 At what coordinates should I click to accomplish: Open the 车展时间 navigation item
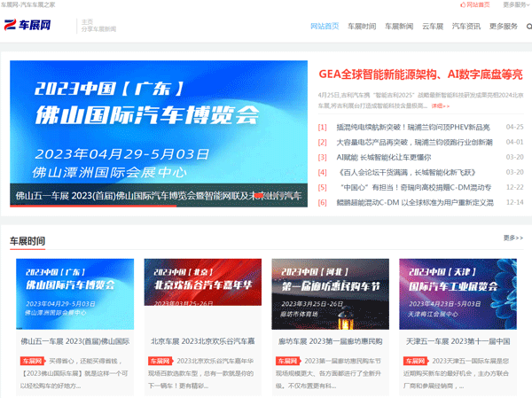[362, 26]
